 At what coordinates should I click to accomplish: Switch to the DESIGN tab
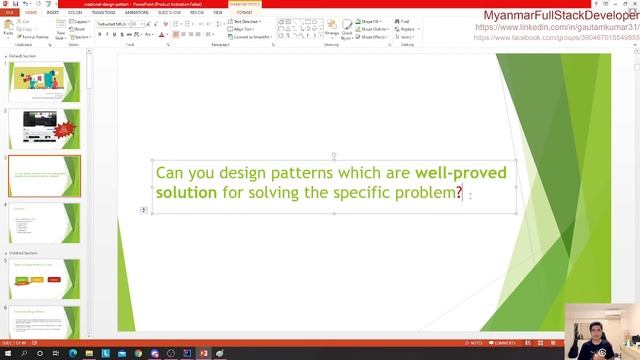pos(75,13)
